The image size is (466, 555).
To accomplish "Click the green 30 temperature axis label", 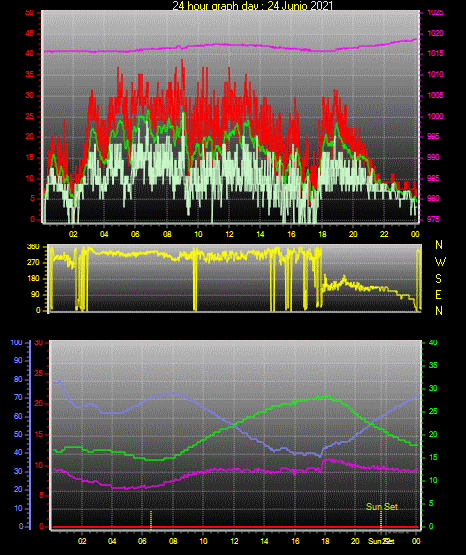I will click(x=433, y=388).
